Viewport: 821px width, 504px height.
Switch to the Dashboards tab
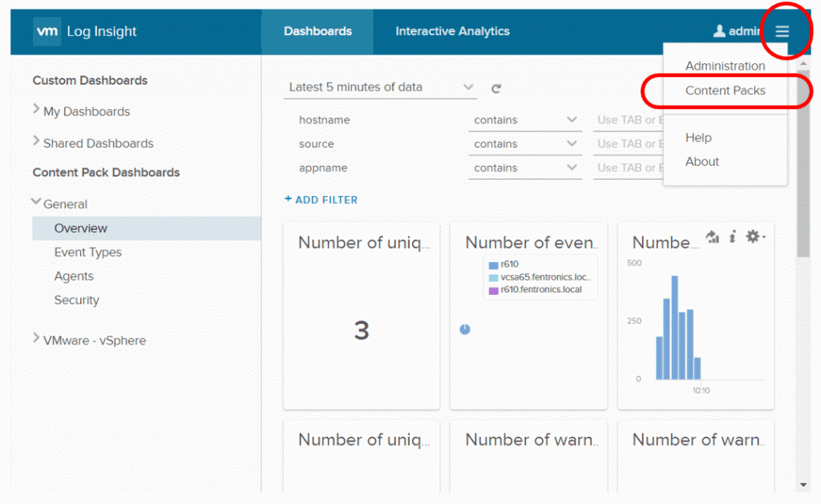317,31
